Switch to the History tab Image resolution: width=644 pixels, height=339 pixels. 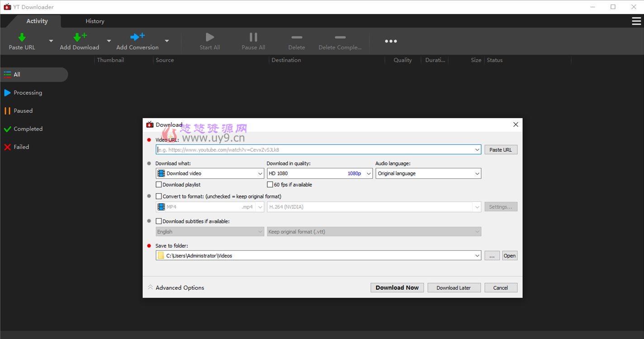coord(95,21)
